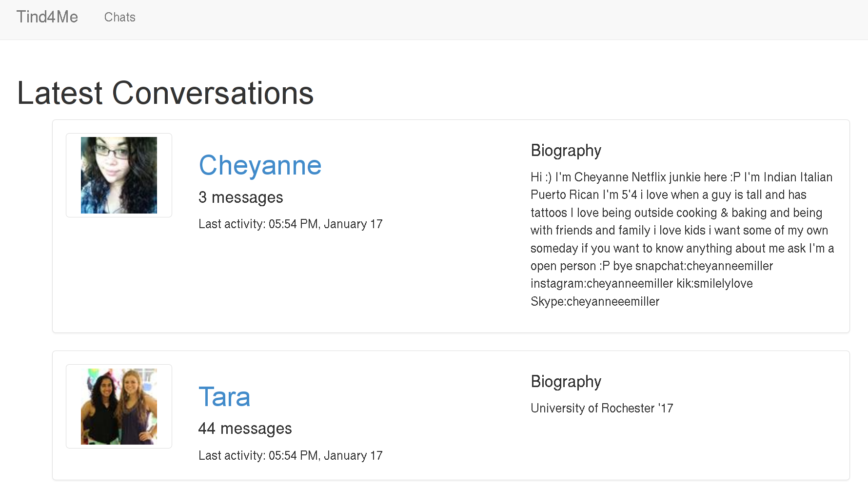
Task: Open Cheyanne's conversation via name link
Action: (x=260, y=165)
